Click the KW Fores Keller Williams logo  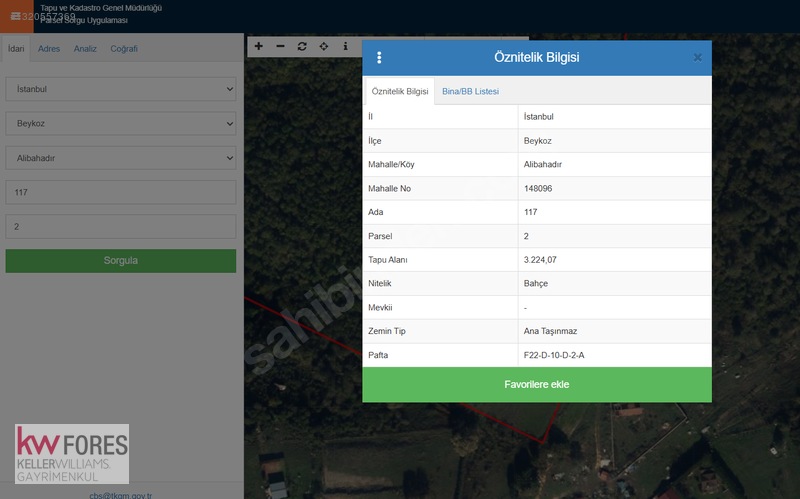[x=72, y=454]
